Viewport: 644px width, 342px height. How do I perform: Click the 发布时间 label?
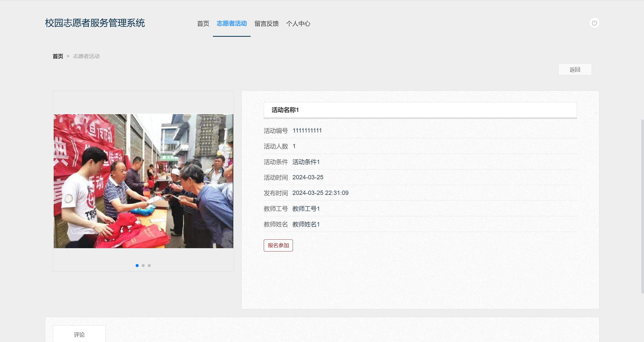coord(276,193)
